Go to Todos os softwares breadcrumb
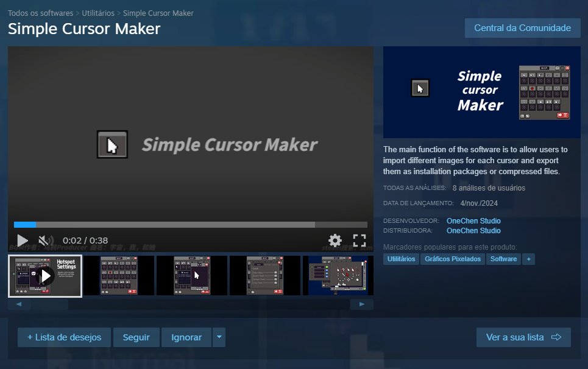The width and height of the screenshot is (588, 369). point(40,13)
